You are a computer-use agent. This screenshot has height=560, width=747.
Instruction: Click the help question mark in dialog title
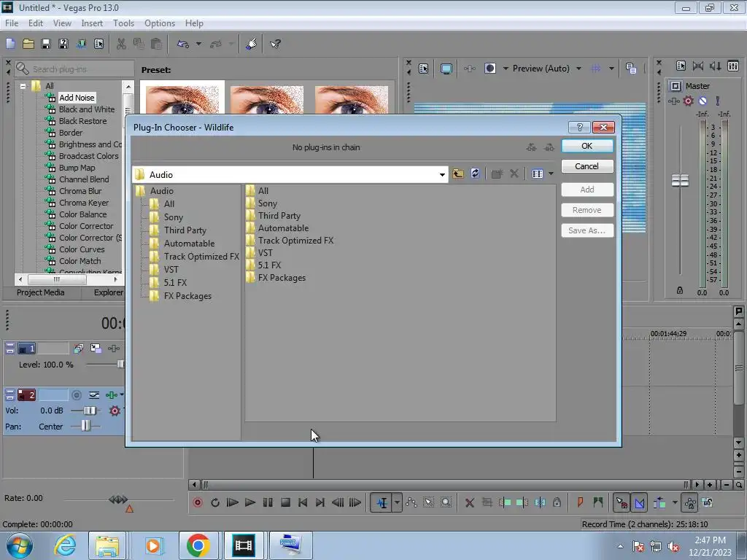[580, 127]
